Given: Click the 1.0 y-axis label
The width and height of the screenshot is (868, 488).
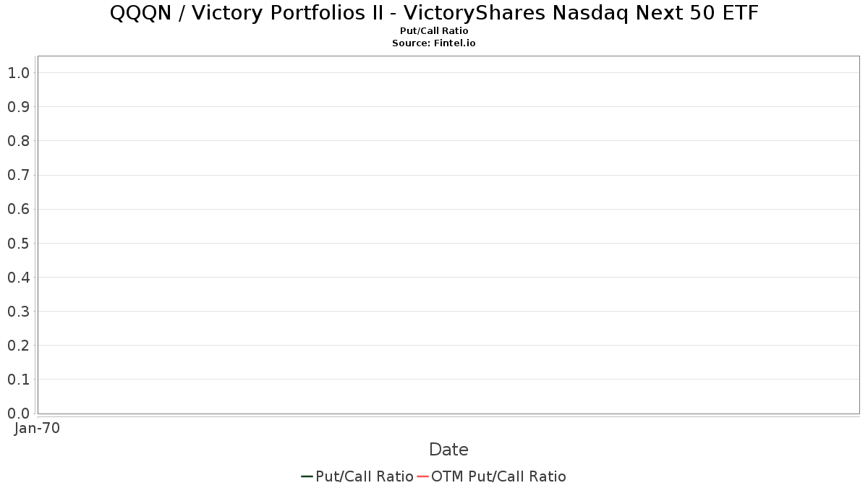Looking at the screenshot, I should click(x=18, y=73).
